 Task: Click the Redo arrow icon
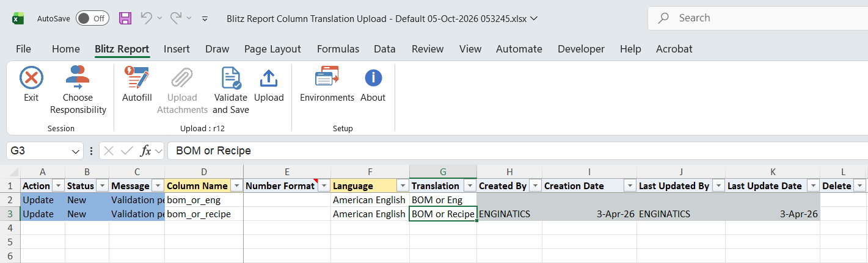176,18
